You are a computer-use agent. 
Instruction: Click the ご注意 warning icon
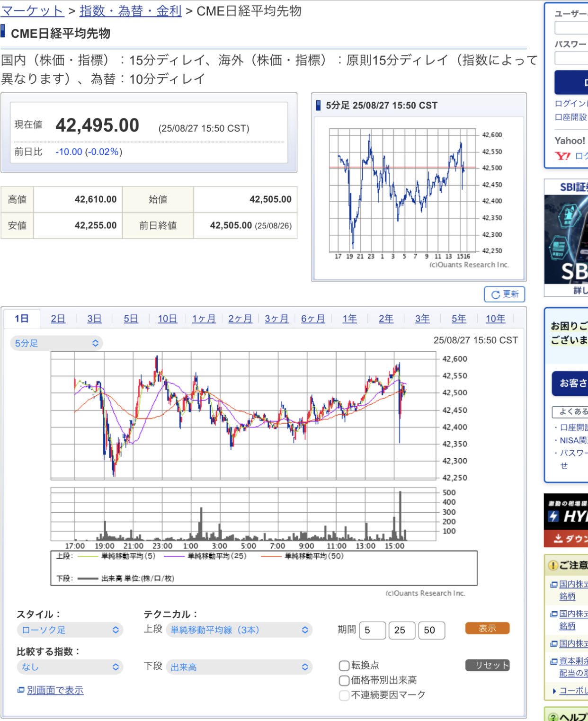[552, 565]
